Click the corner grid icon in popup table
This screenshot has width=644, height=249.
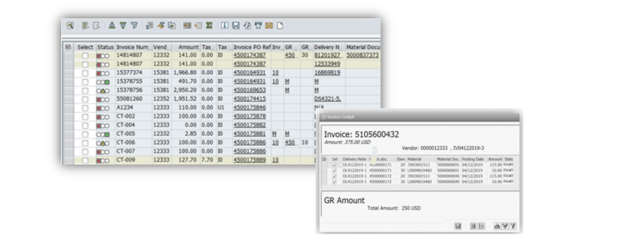coord(324,159)
